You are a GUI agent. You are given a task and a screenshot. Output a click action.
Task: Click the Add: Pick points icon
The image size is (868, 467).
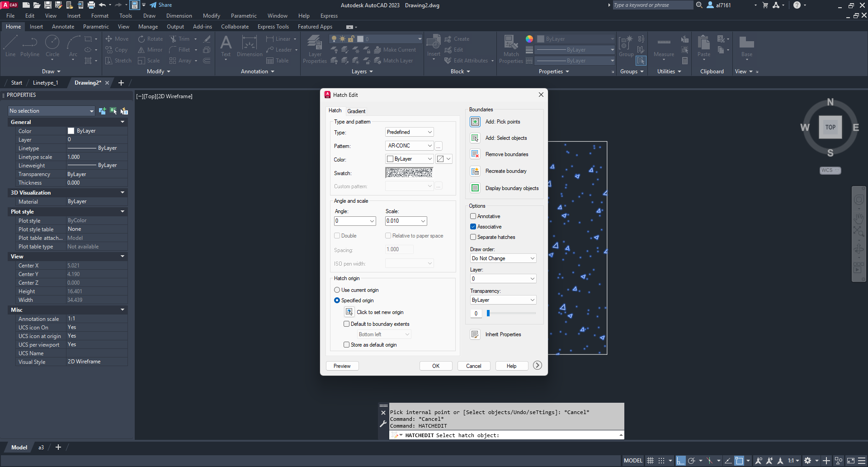coord(475,122)
